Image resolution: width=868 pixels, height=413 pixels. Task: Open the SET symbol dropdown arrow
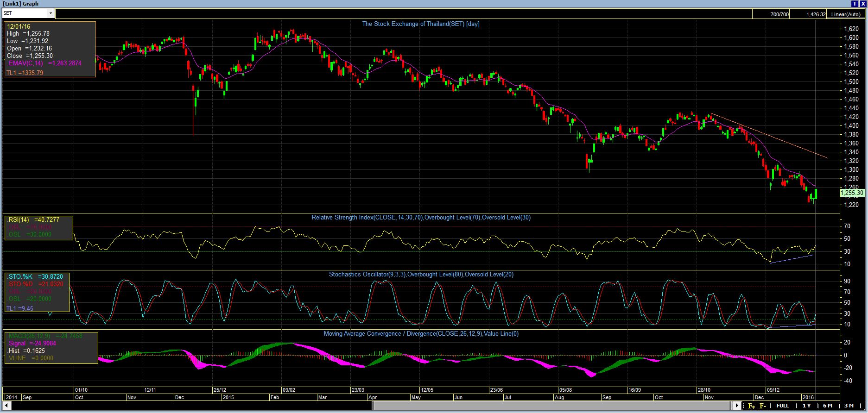[51, 13]
